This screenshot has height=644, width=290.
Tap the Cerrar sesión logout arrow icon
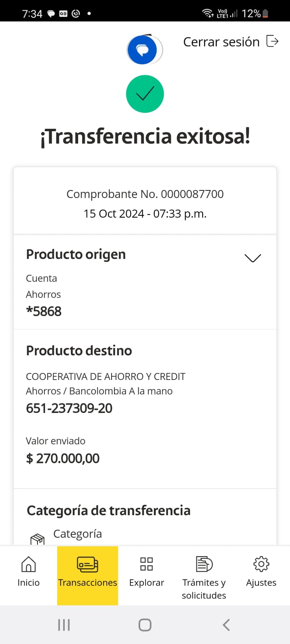coord(273,41)
